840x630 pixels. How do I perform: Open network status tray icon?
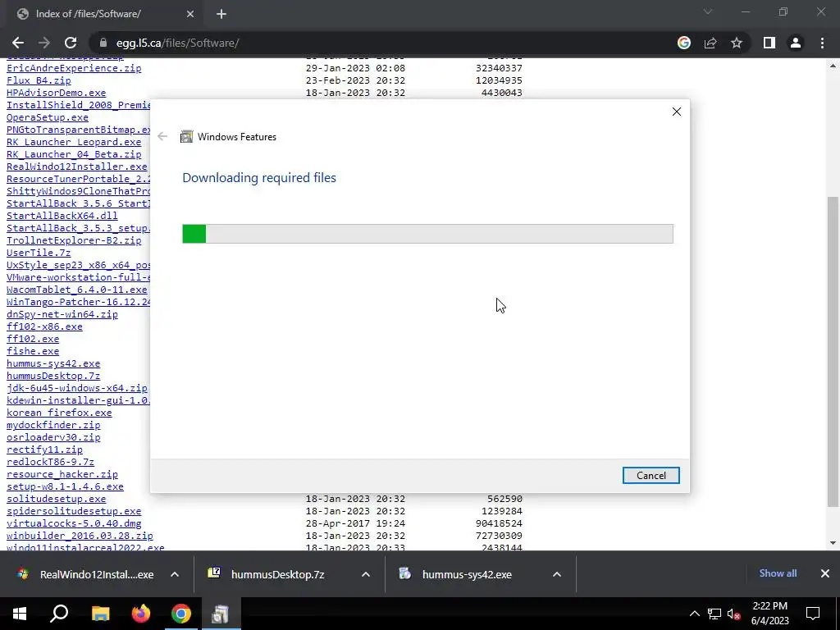pos(714,614)
